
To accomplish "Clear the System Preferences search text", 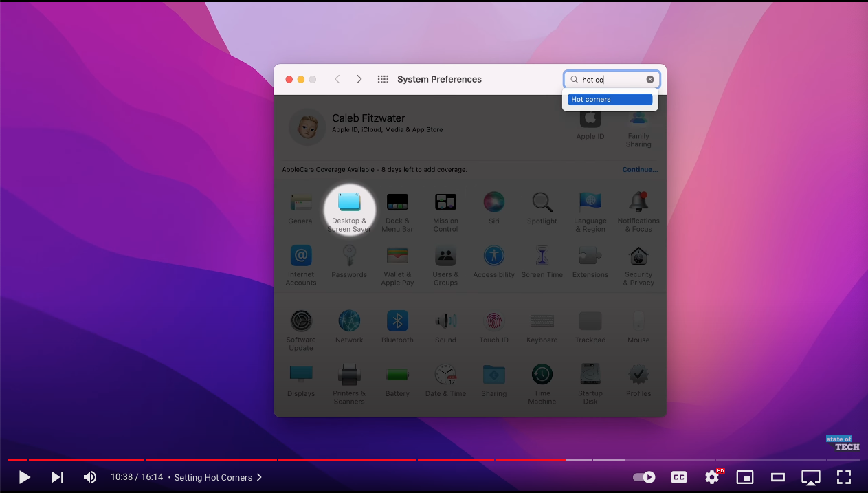I will coord(650,80).
